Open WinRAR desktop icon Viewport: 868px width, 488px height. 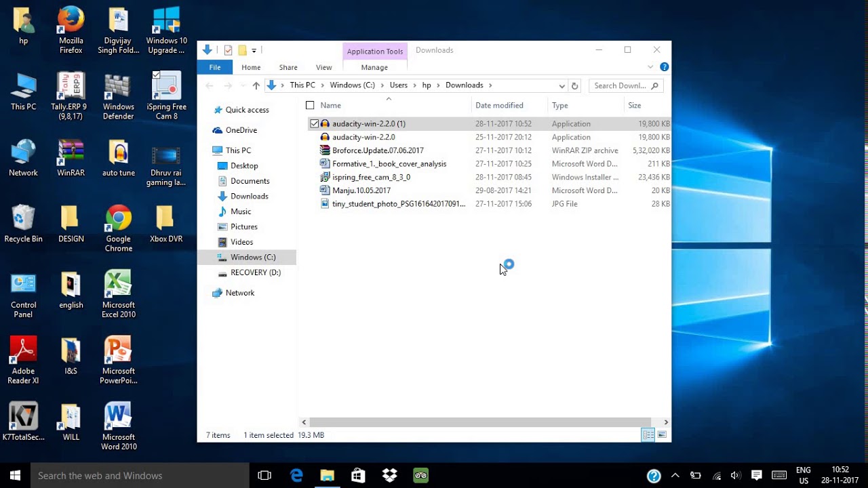[71, 158]
